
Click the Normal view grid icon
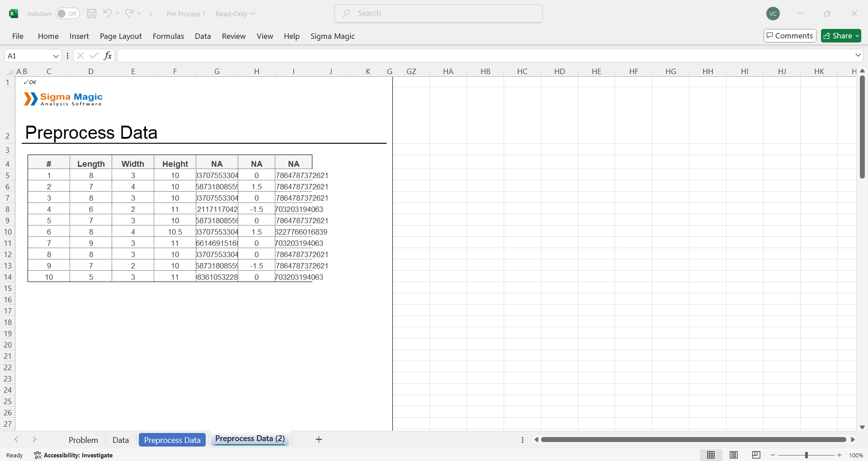(x=711, y=455)
